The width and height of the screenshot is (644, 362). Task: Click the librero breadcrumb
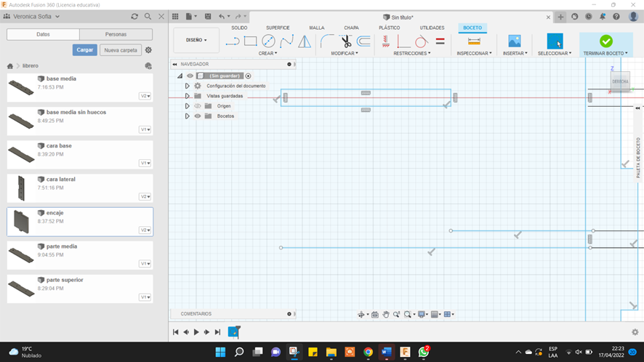tap(31, 65)
